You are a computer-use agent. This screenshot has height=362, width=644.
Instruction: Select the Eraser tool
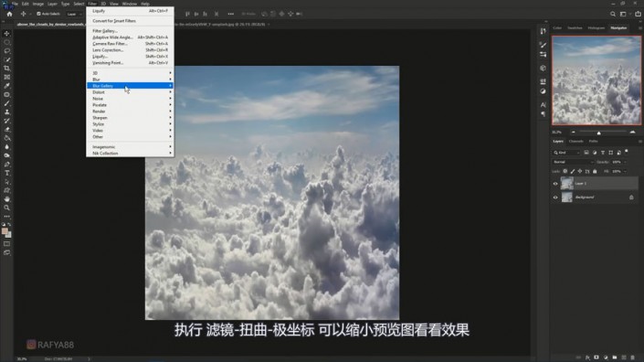6,130
